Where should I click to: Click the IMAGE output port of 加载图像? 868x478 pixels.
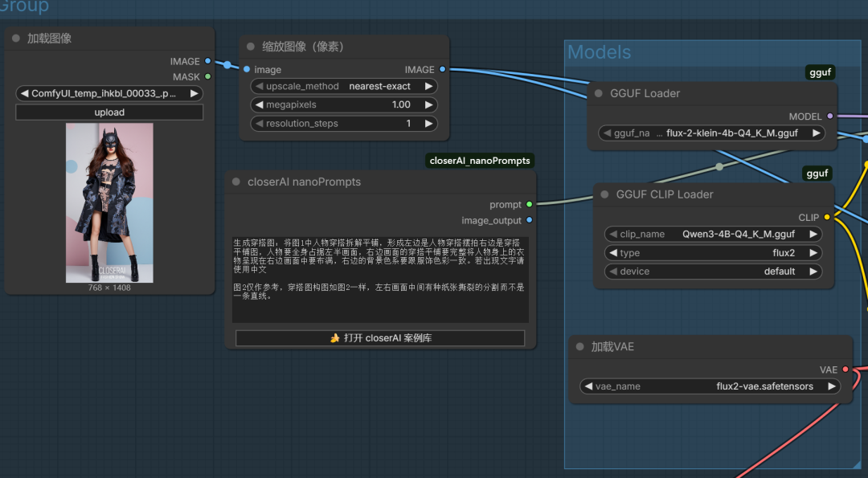[x=207, y=61]
